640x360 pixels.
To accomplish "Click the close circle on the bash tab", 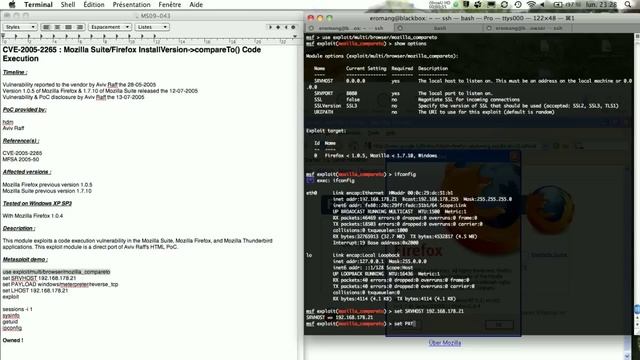I will click(400, 28).
